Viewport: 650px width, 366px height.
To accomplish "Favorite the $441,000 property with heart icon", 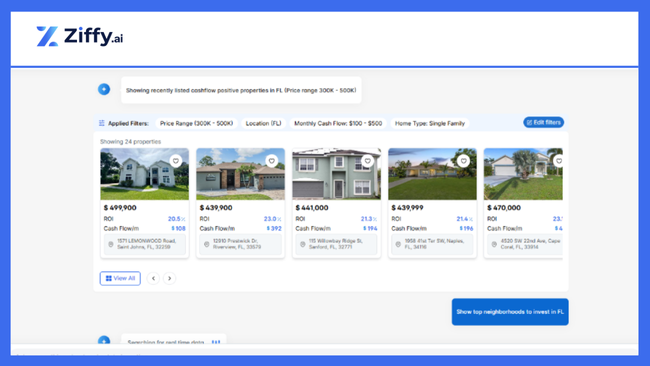I will [x=368, y=160].
